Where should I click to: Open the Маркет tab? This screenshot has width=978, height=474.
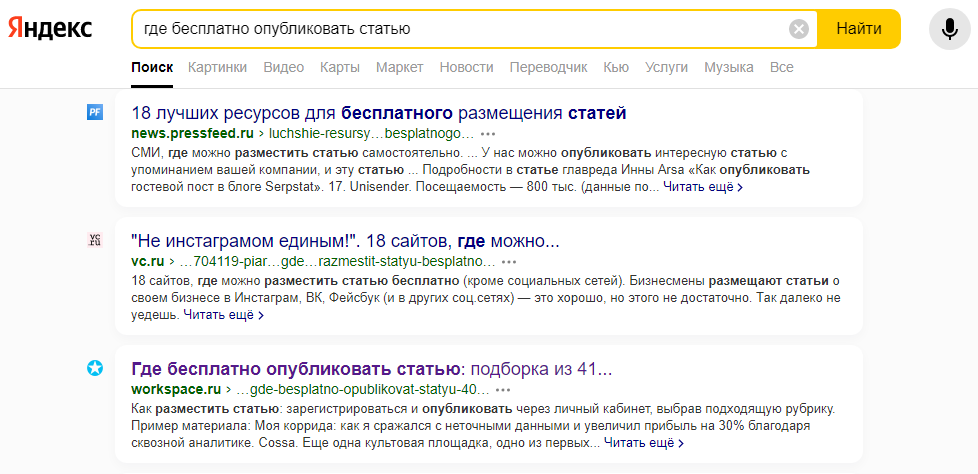click(400, 67)
